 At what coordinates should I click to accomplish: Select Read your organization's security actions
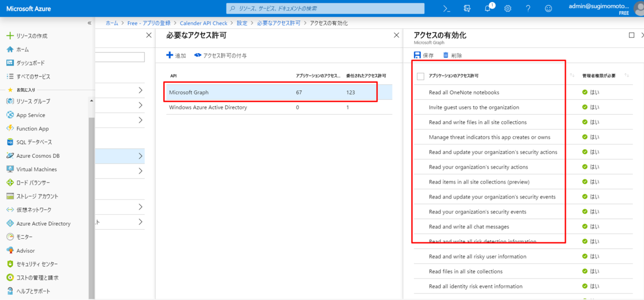[x=478, y=167]
